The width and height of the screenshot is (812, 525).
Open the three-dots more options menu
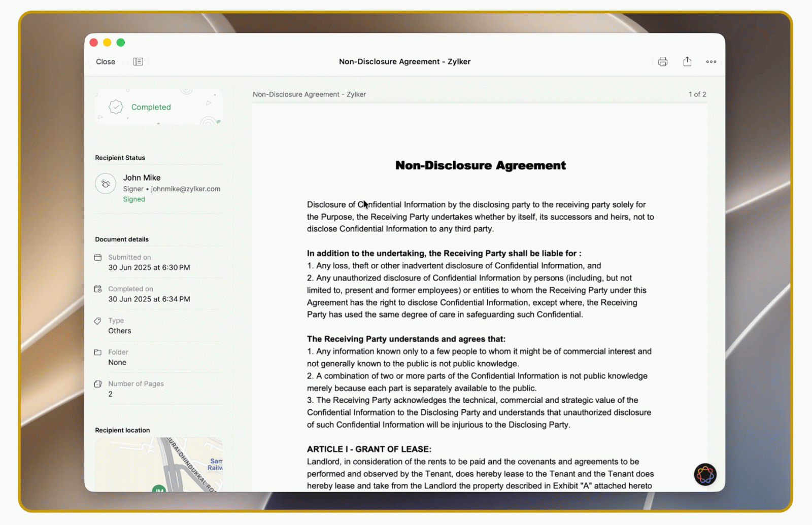711,61
